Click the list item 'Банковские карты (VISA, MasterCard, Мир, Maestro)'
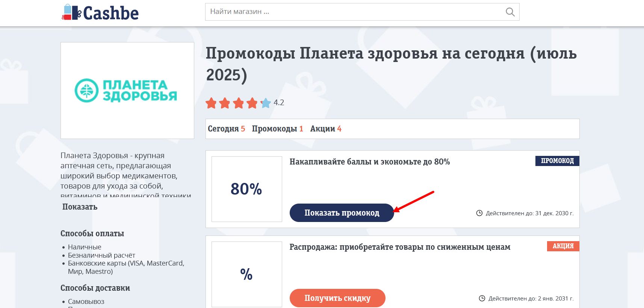Screen dimensions: 644x308 tap(126, 267)
